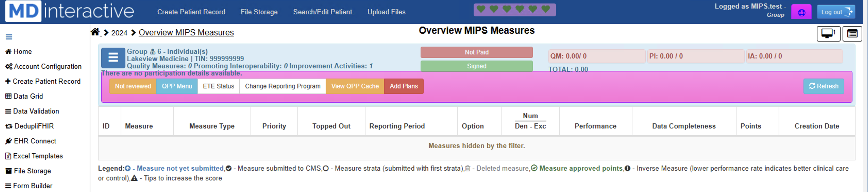Click the Log out button

tap(836, 12)
